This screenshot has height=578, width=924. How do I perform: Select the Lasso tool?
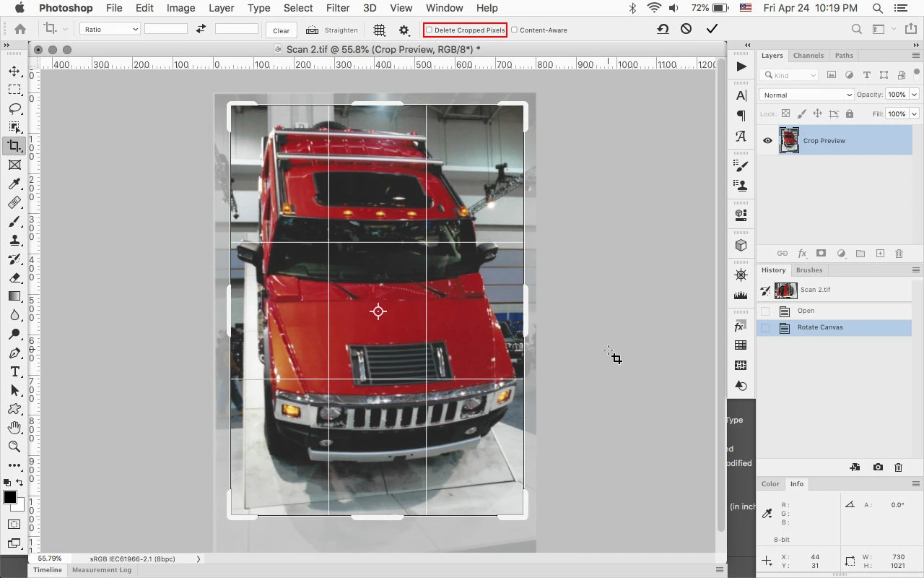[14, 108]
